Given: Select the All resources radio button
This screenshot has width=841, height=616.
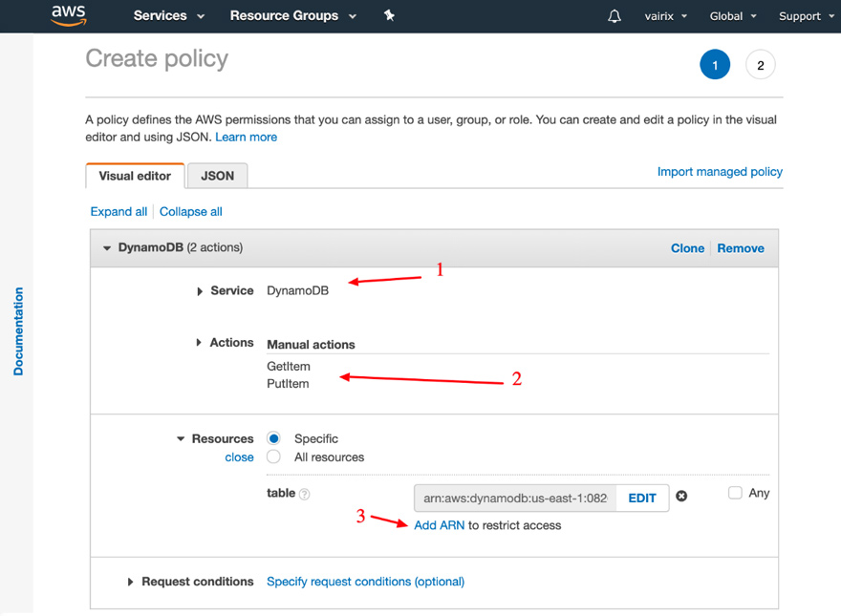Looking at the screenshot, I should (x=273, y=457).
